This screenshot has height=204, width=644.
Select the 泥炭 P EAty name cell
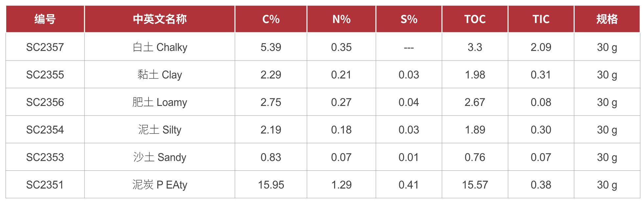[160, 185]
